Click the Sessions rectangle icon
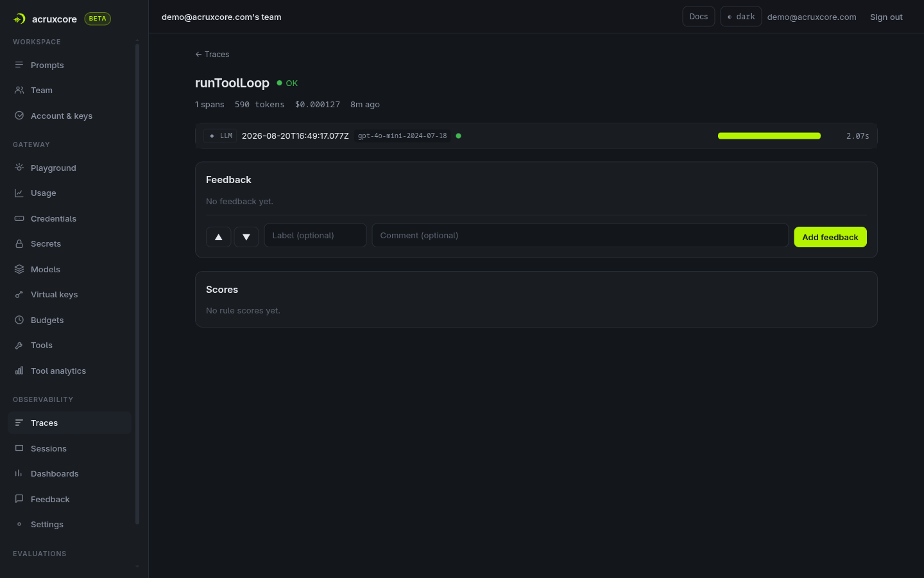 point(19,448)
